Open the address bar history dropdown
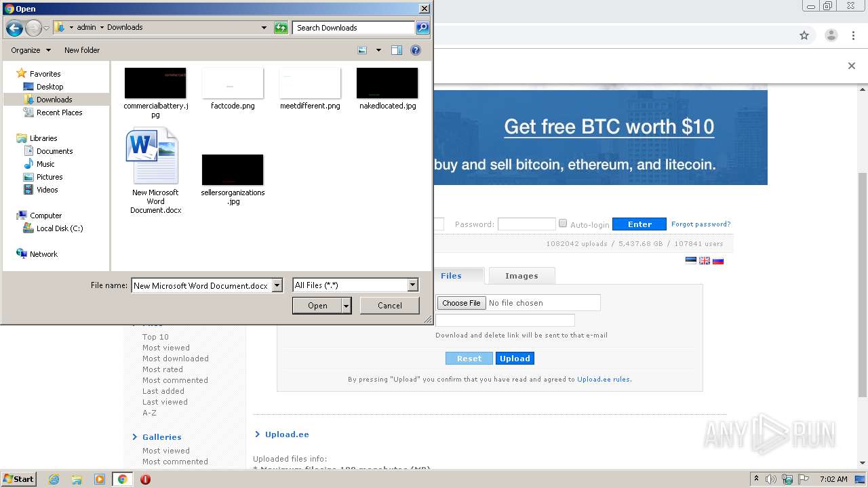Image resolution: width=868 pixels, height=488 pixels. click(264, 28)
